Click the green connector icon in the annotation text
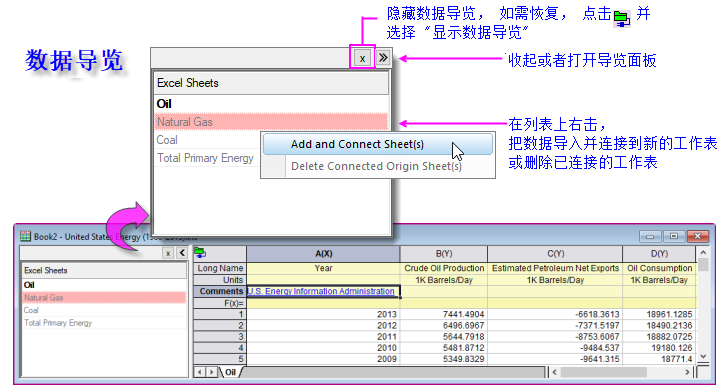The height and width of the screenshot is (385, 721). [622, 19]
